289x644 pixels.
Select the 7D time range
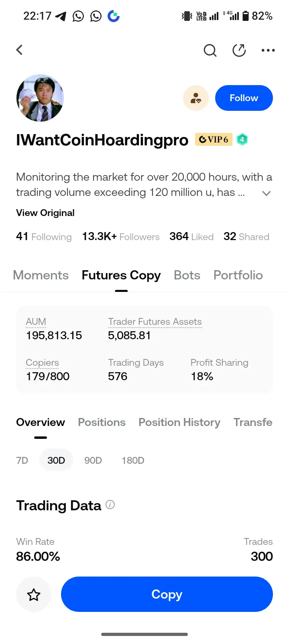click(22, 461)
